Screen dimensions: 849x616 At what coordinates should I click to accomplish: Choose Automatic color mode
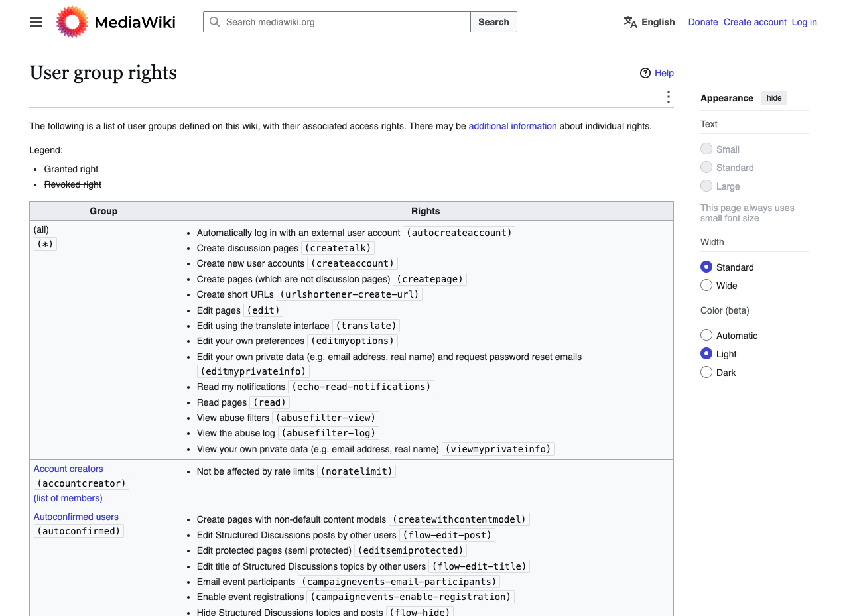coord(706,335)
